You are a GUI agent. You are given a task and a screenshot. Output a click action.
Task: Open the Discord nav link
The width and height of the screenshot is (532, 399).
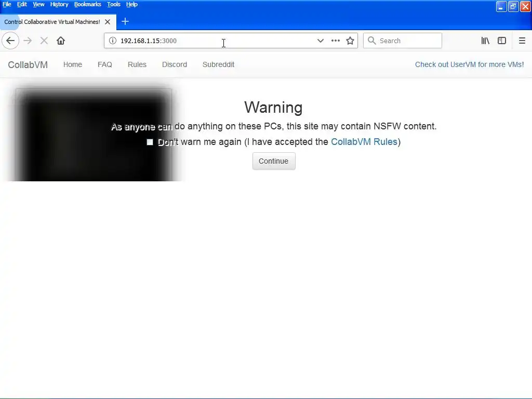tap(175, 64)
